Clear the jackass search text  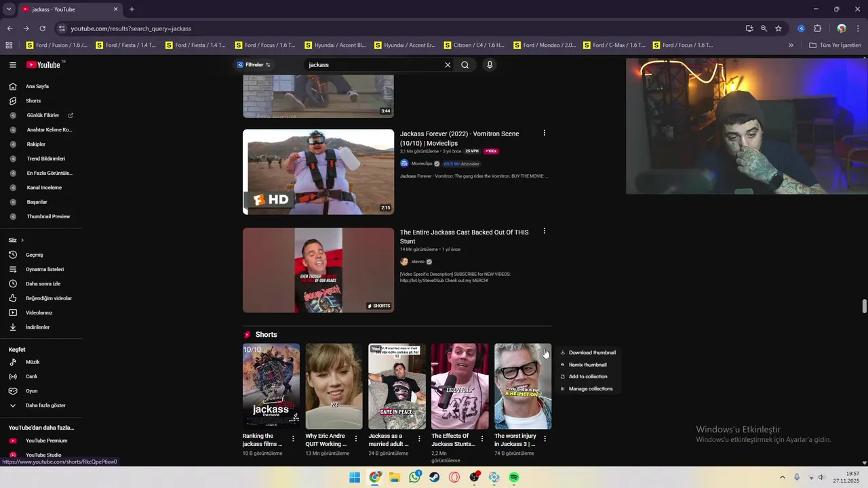tap(448, 65)
